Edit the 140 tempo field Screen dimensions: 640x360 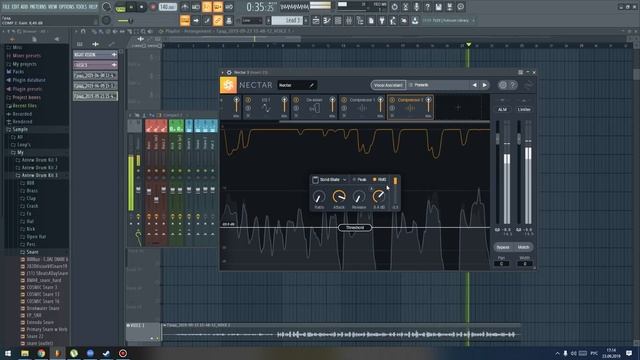167,7
